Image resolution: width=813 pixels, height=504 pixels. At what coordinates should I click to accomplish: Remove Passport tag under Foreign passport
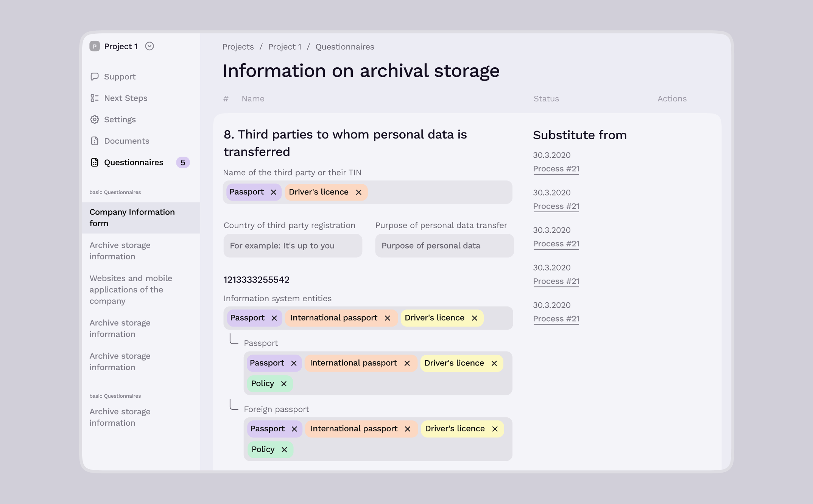click(x=294, y=429)
